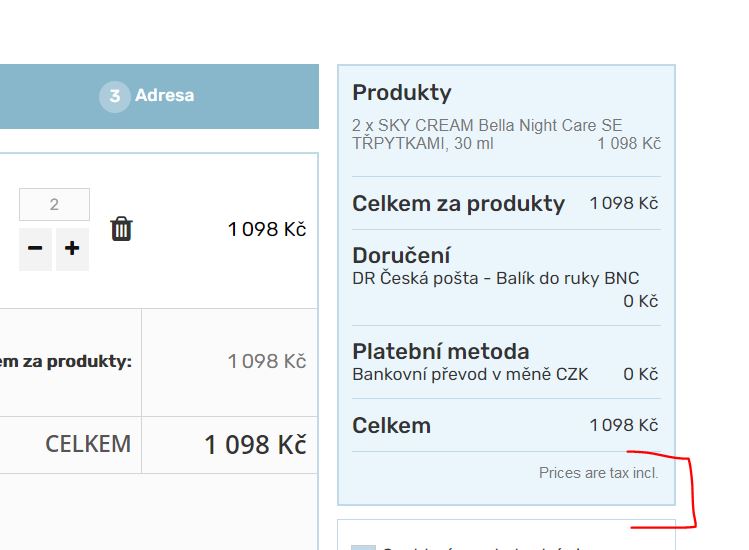Click the grey cart subtotal 1 098 Kč

[x=267, y=361]
